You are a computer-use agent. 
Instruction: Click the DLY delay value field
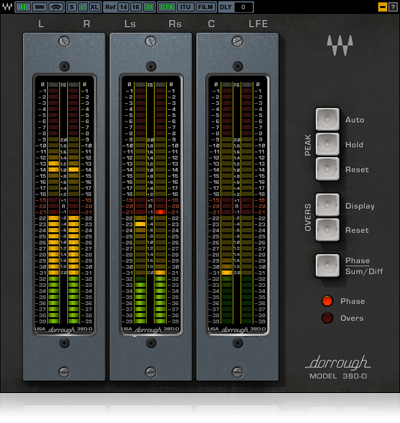[x=243, y=7]
